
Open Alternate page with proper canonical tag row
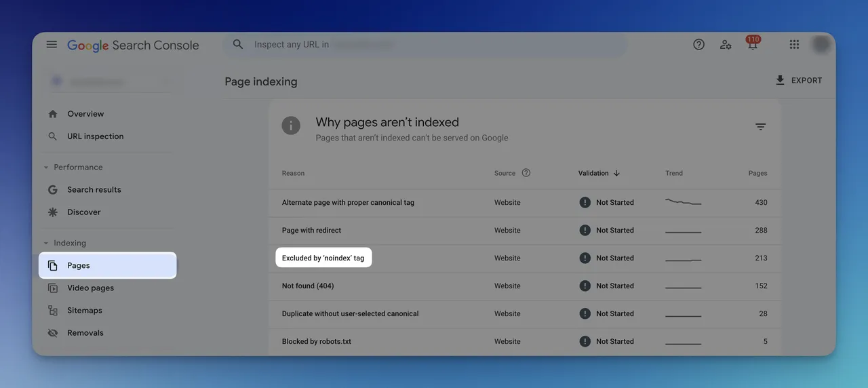[525, 203]
